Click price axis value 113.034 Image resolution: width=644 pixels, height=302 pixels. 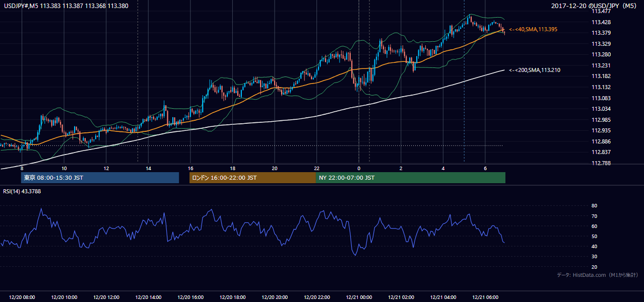[601, 109]
